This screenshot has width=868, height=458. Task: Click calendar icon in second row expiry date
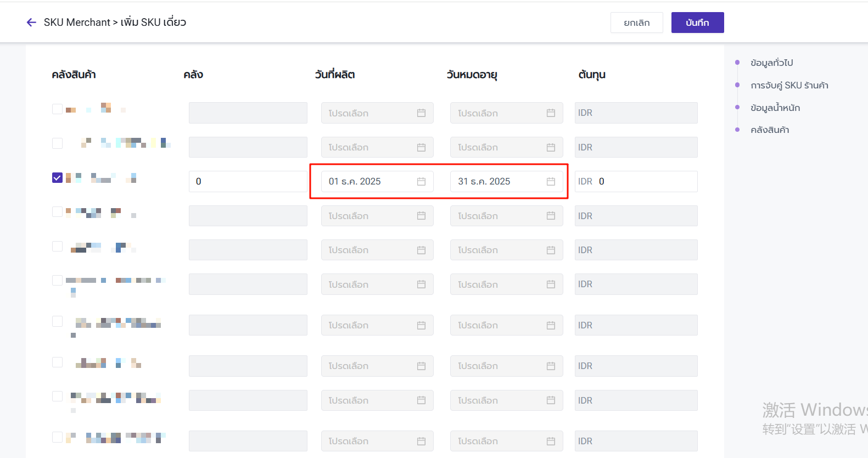551,147
